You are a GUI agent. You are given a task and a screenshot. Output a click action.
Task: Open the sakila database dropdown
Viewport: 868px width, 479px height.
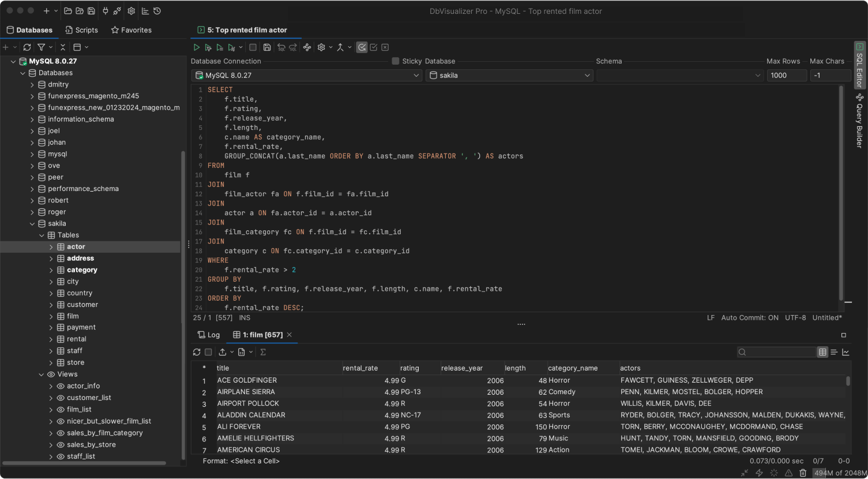coord(510,76)
